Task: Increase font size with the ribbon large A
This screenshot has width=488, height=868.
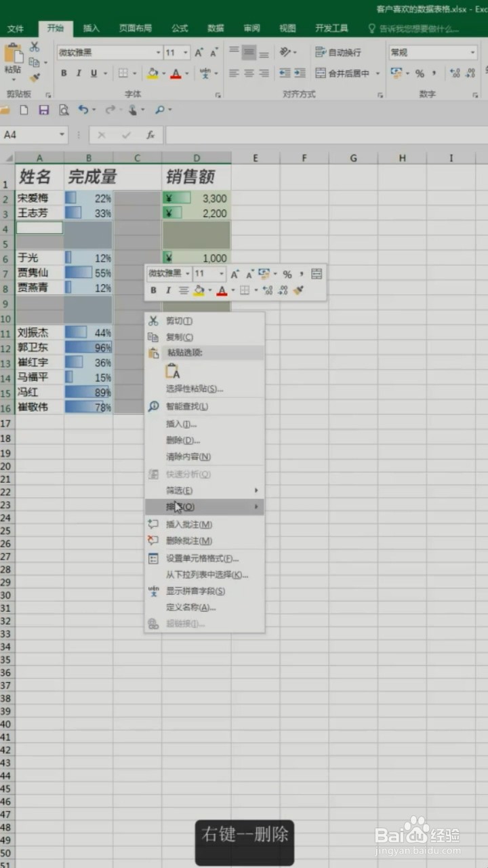Action: coord(199,52)
